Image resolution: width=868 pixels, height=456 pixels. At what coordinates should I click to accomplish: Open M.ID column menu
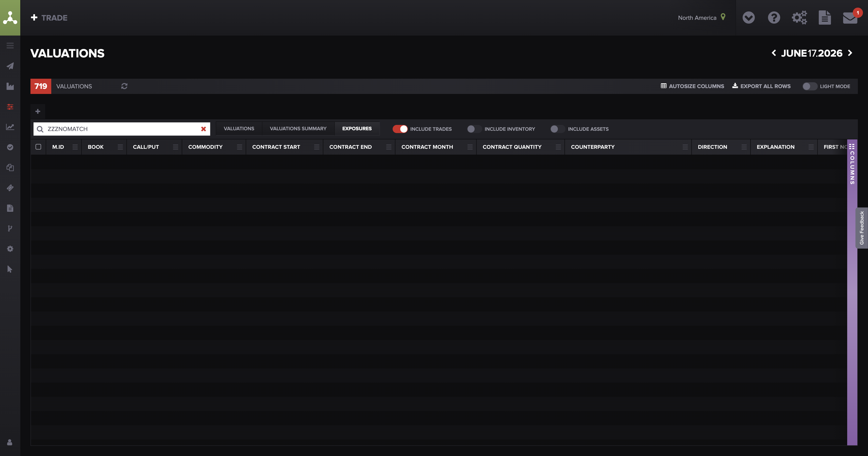75,147
